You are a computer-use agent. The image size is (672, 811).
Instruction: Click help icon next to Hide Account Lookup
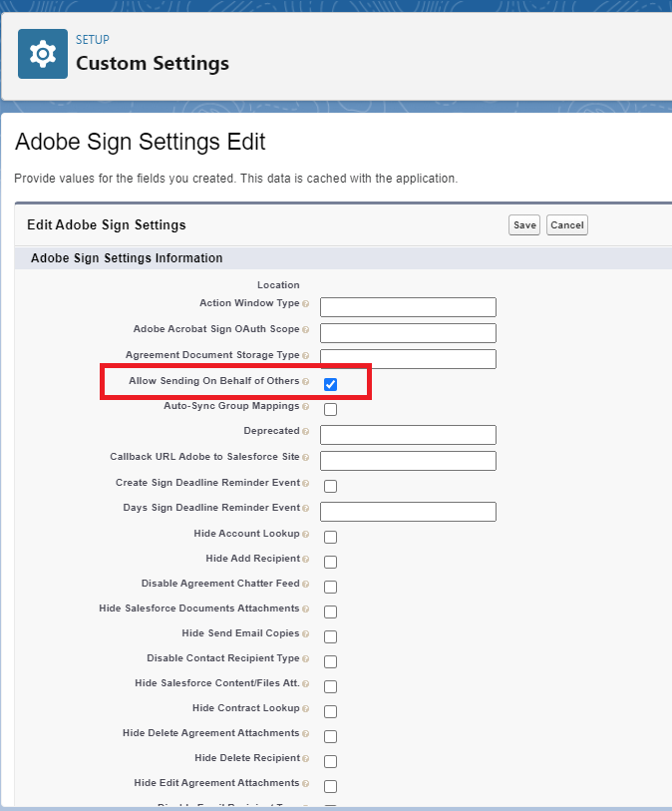[x=305, y=535]
